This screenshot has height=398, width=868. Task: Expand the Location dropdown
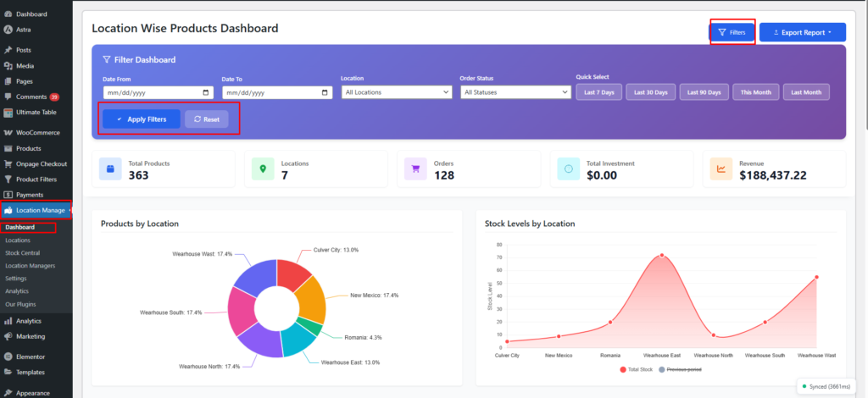[x=396, y=92]
